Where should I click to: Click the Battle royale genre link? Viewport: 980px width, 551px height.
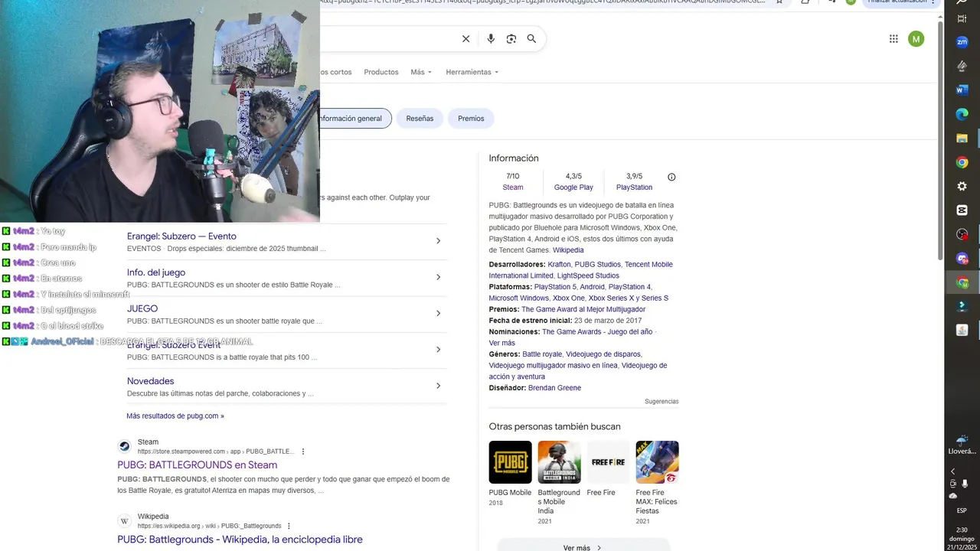pos(542,354)
